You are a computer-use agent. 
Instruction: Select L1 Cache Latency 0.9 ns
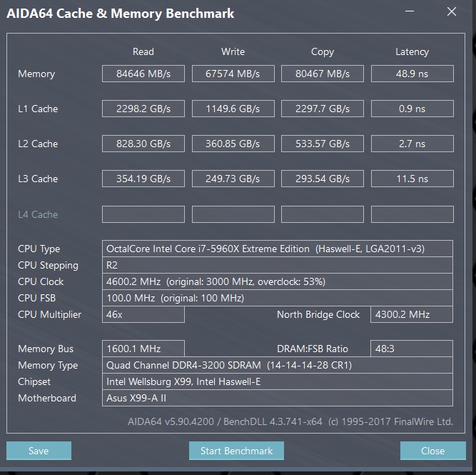point(412,109)
